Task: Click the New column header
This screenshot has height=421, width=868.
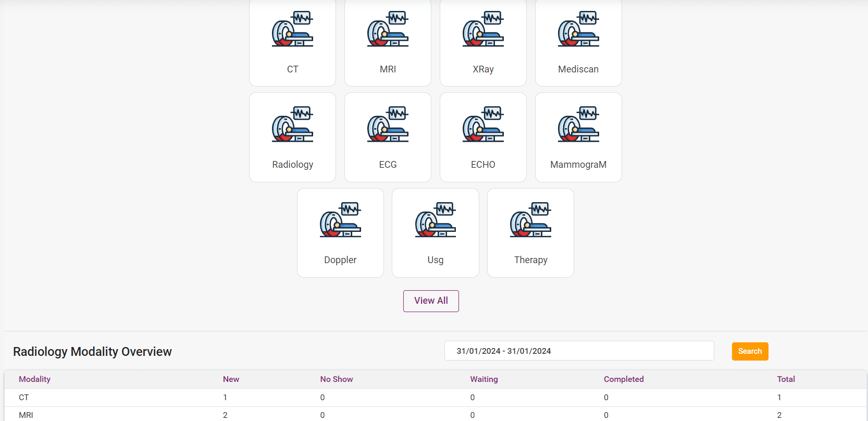Action: [x=231, y=379]
